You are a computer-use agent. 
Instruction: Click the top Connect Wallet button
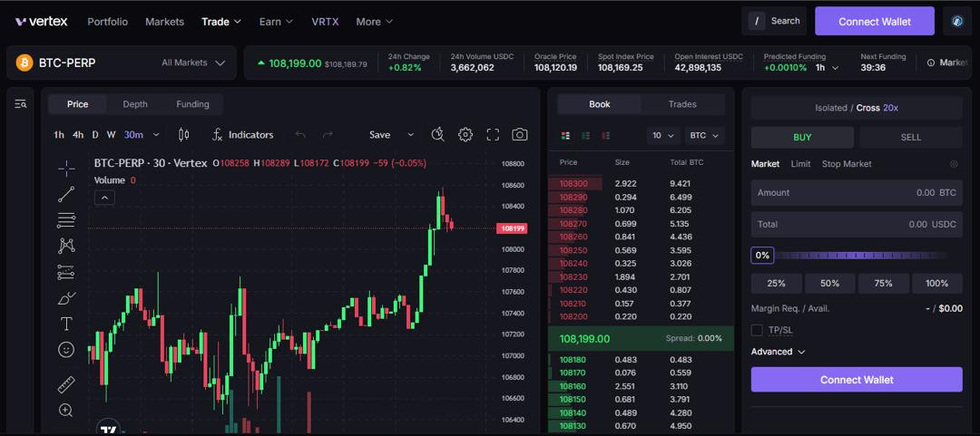[874, 21]
